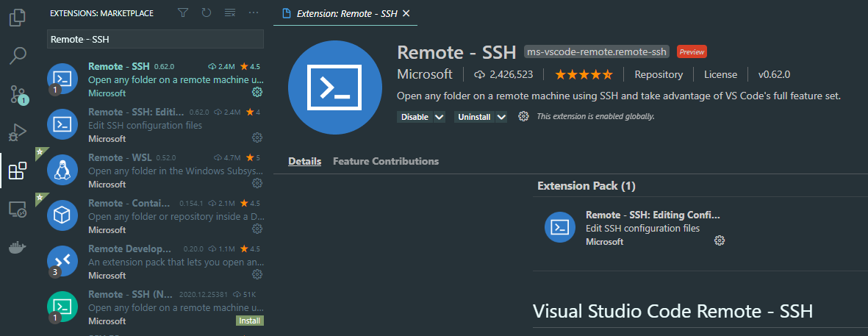The image size is (868, 336).
Task: Expand the Disable dropdown arrow
Action: 439,117
